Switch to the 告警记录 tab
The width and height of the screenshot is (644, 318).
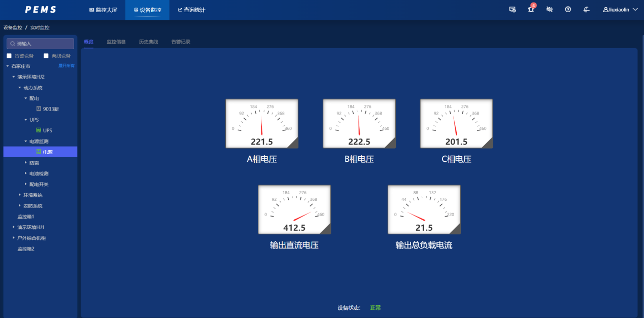[x=181, y=42]
